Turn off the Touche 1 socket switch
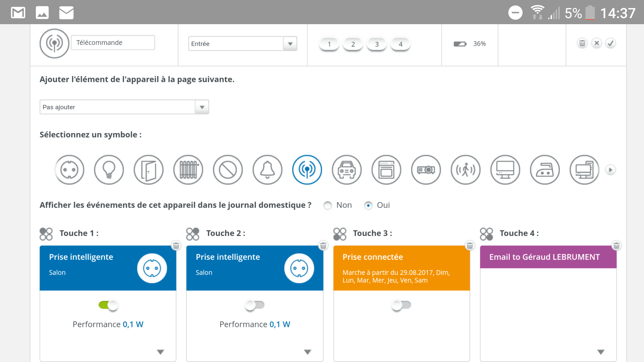This screenshot has width=644, height=362. tap(108, 305)
